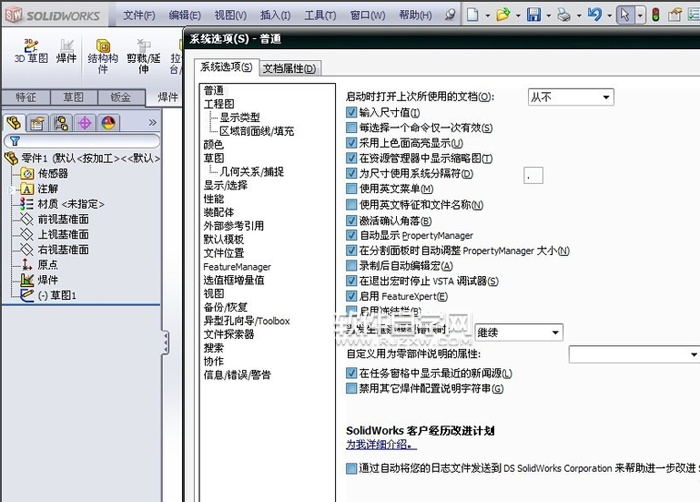Image resolution: width=700 pixels, height=502 pixels.
Task: Toggle 在资源管理器中显示缩略图 checkbox
Action: (x=352, y=158)
